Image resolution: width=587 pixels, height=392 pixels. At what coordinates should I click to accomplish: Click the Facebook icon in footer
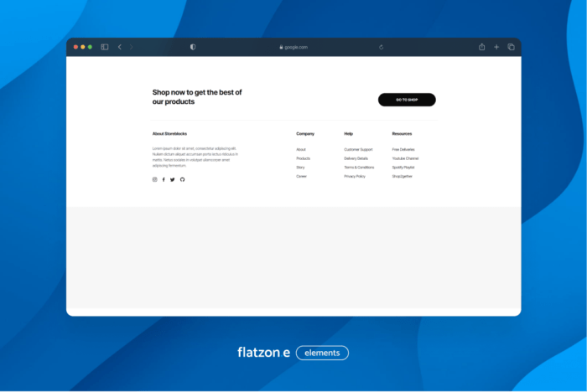(164, 179)
